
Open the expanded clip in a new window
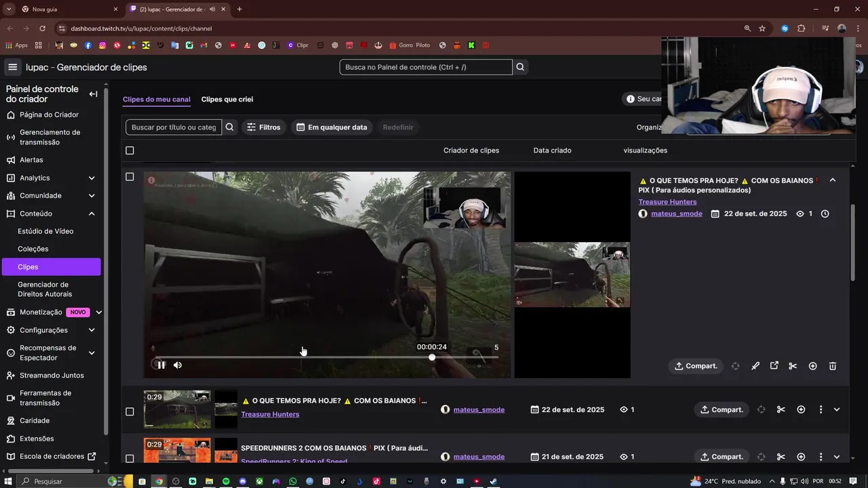tap(774, 366)
